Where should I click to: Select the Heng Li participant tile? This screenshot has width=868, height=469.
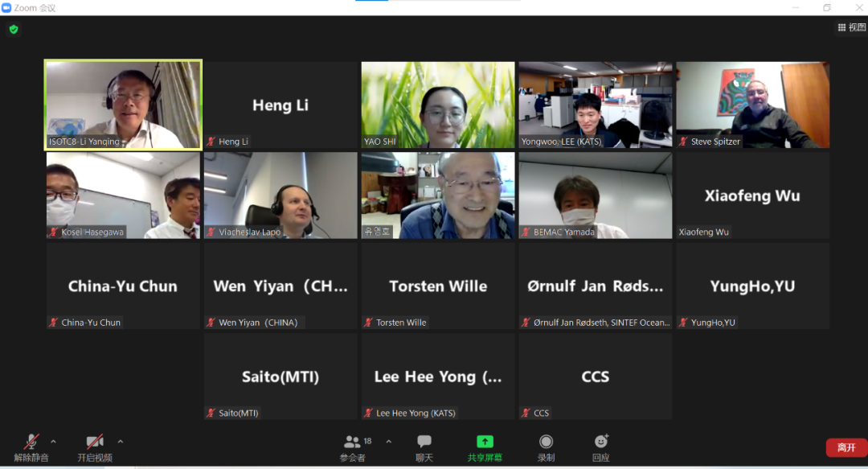[280, 105]
